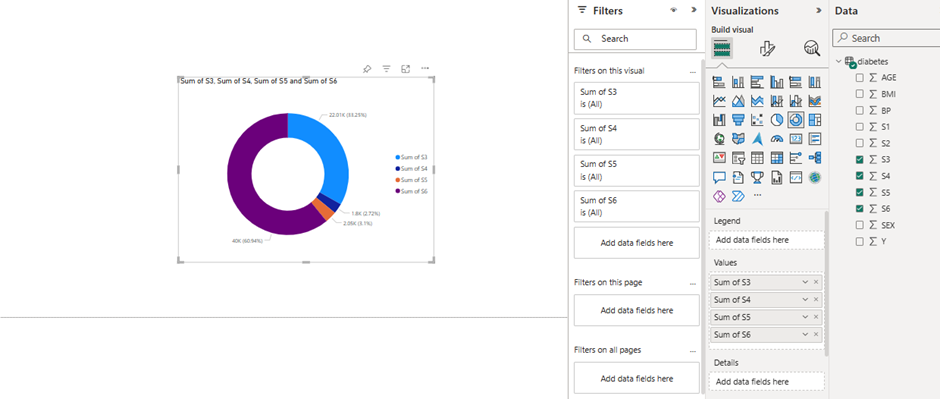Pick the Waterfall chart visual
The image size is (940, 399).
(x=719, y=120)
